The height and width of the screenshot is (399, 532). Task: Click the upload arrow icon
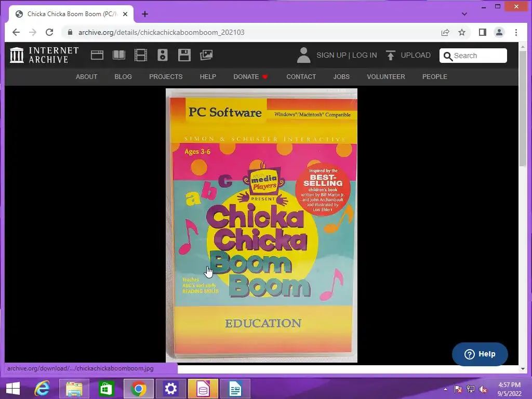tap(391, 55)
